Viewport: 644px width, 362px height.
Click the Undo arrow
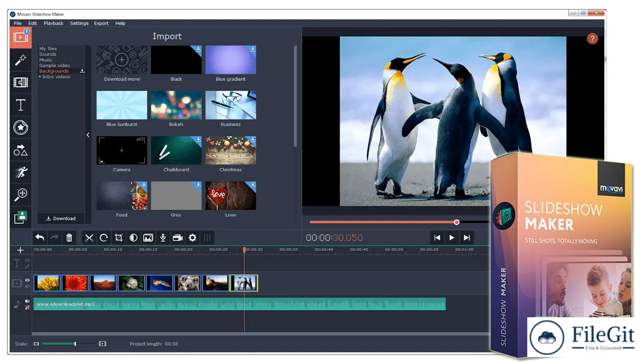coord(40,238)
